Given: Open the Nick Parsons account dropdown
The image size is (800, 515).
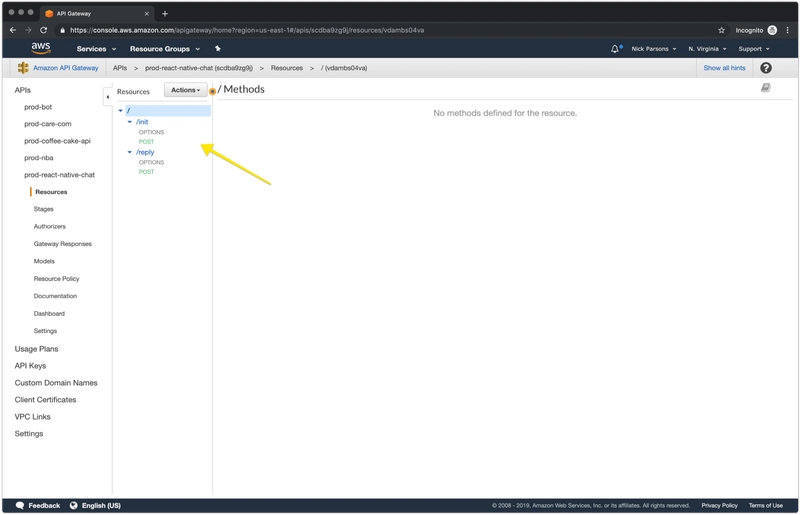Looking at the screenshot, I should click(654, 49).
